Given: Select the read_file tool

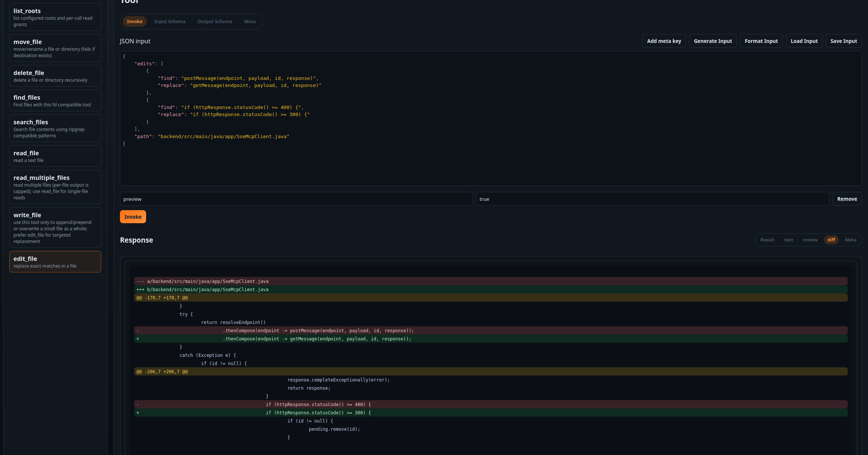Looking at the screenshot, I should pos(55,156).
